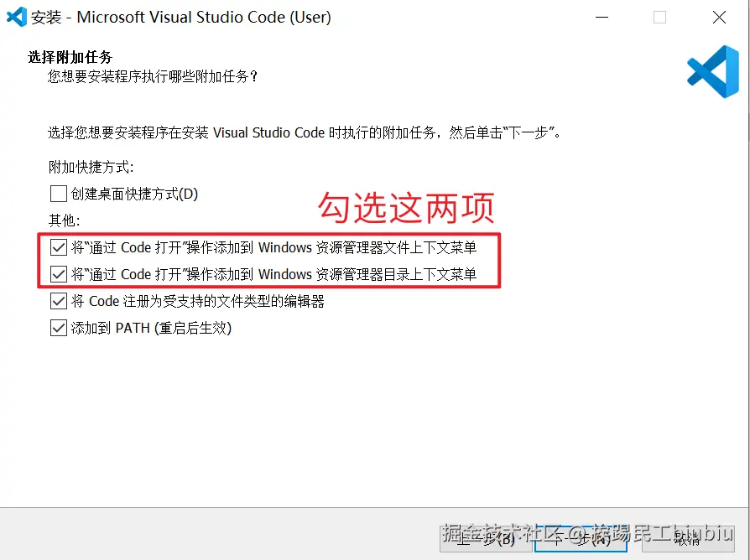Viewport: 750px width, 560px height.
Task: Click the red 勾选这两项 annotation text
Action: click(x=406, y=208)
